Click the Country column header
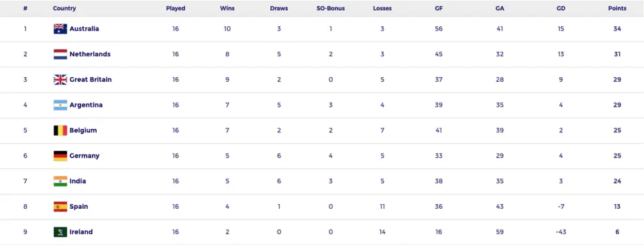The height and width of the screenshot is (245, 644). tap(64, 8)
